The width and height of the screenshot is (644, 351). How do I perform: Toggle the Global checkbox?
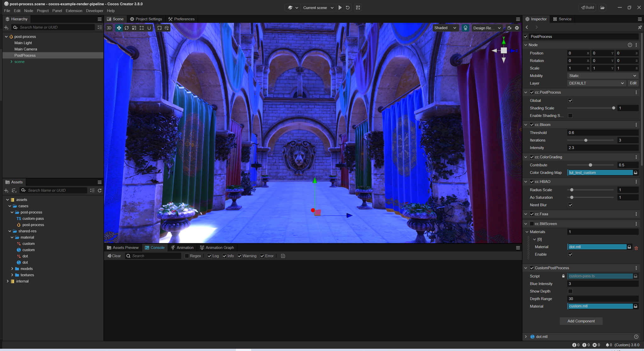[570, 100]
